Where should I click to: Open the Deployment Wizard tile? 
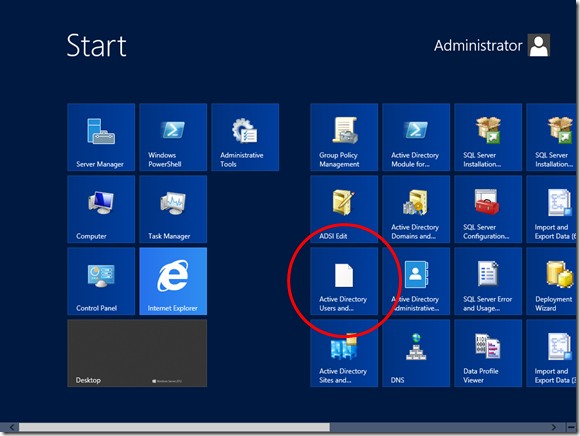coord(551,281)
